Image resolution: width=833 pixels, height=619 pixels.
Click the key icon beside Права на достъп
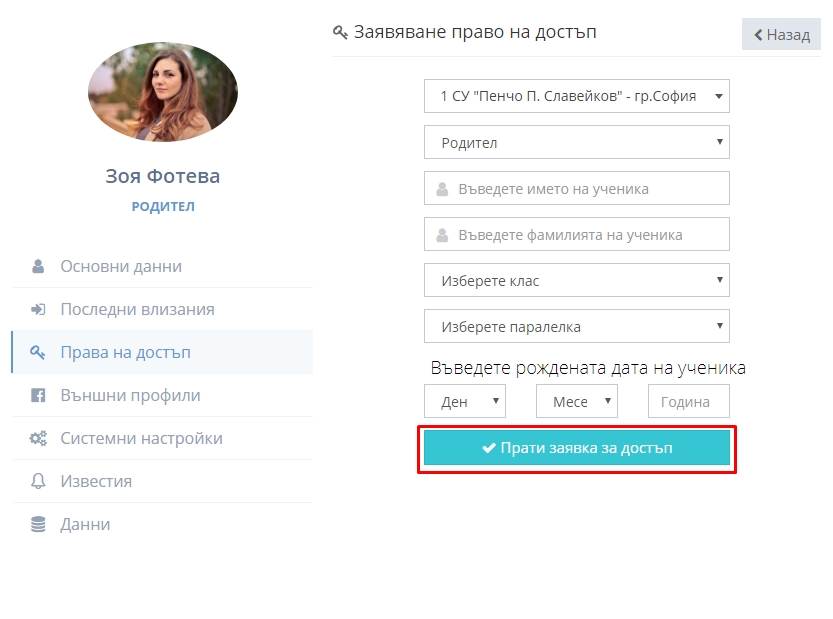click(37, 352)
